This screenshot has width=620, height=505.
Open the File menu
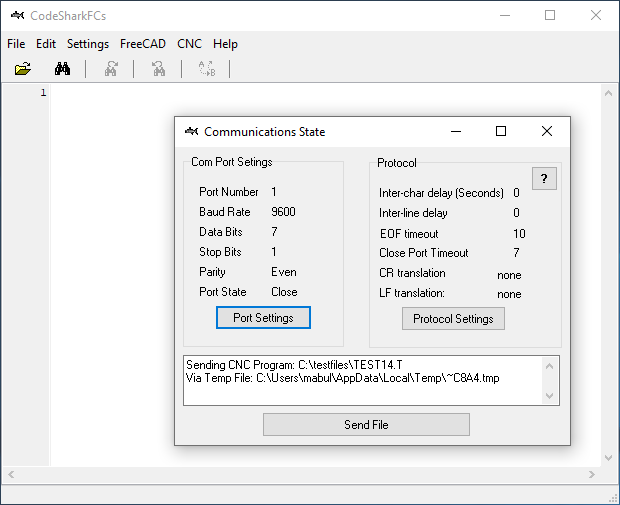16,44
